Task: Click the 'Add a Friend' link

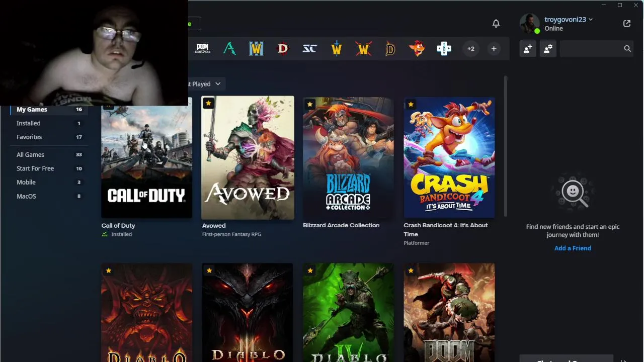Action: [x=573, y=248]
